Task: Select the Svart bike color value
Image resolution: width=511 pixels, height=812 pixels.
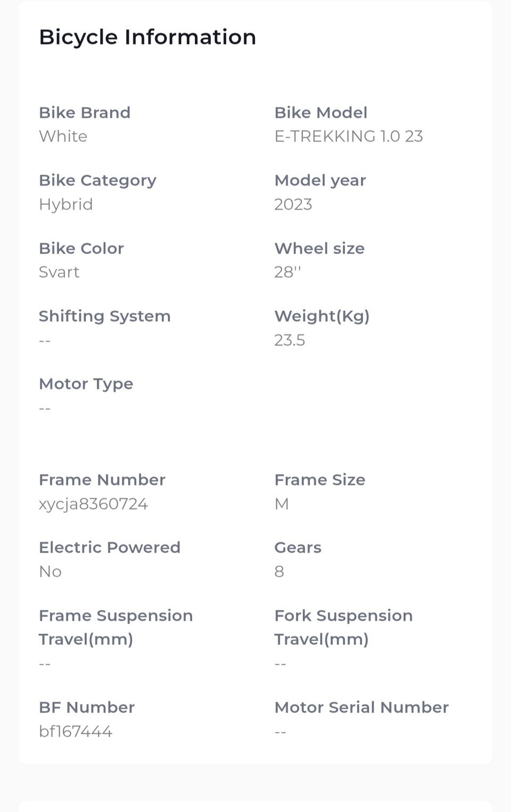Action: tap(59, 272)
